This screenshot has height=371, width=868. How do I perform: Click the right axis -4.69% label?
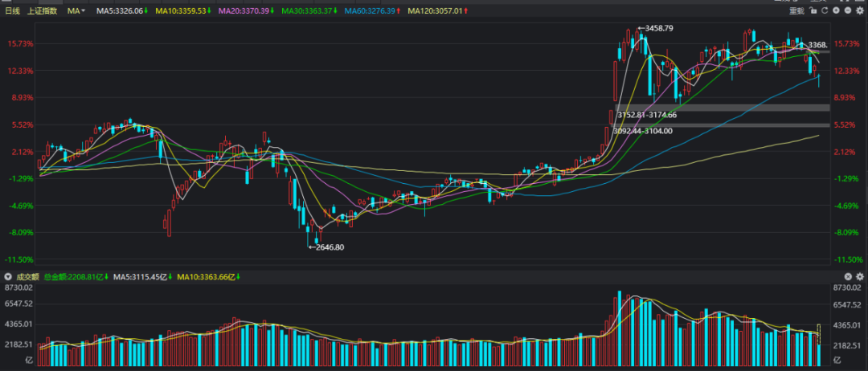pyautogui.click(x=845, y=206)
